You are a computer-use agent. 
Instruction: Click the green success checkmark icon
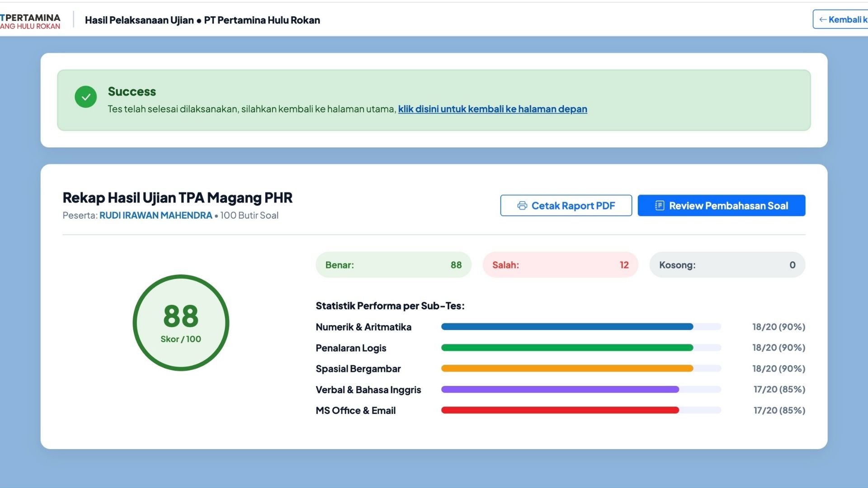tap(86, 97)
